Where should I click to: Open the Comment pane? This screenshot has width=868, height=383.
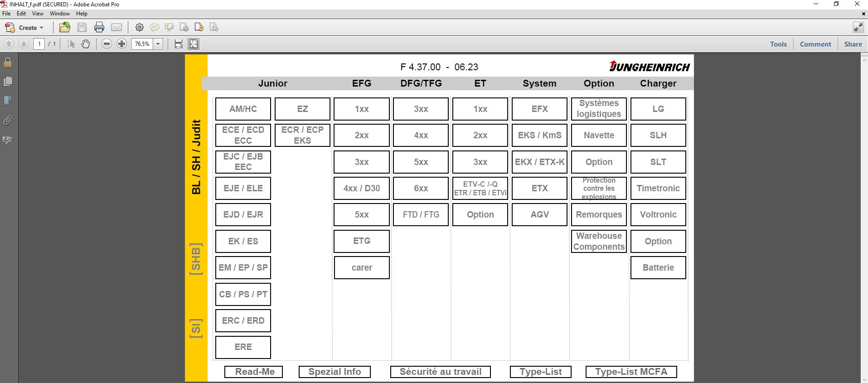(x=815, y=44)
